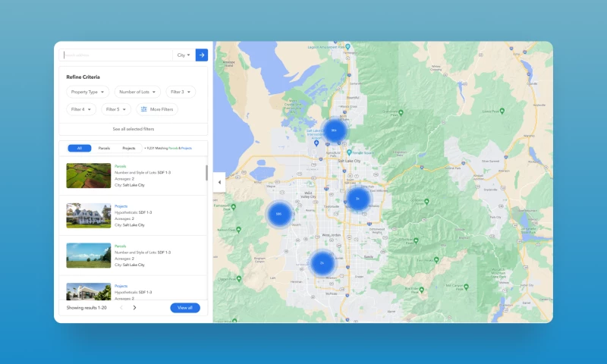Click the blue search arrow button
Image resolution: width=607 pixels, height=364 pixels.
pos(201,55)
